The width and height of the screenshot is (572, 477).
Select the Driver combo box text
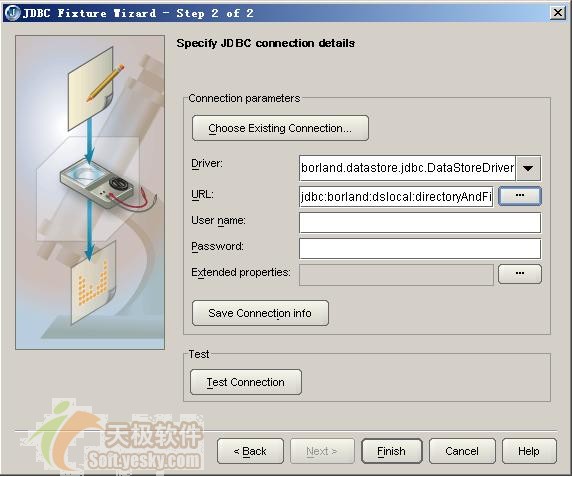407,168
